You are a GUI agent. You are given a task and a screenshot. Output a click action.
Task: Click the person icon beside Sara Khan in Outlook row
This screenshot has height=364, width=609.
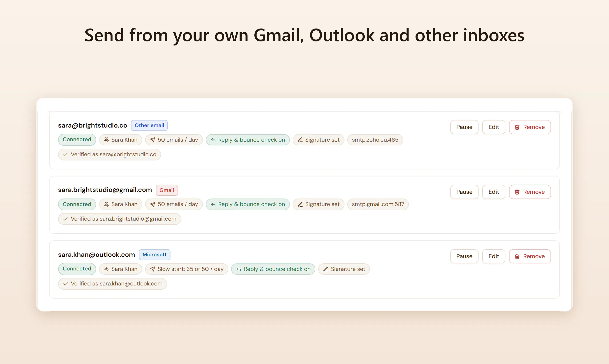[106, 269]
